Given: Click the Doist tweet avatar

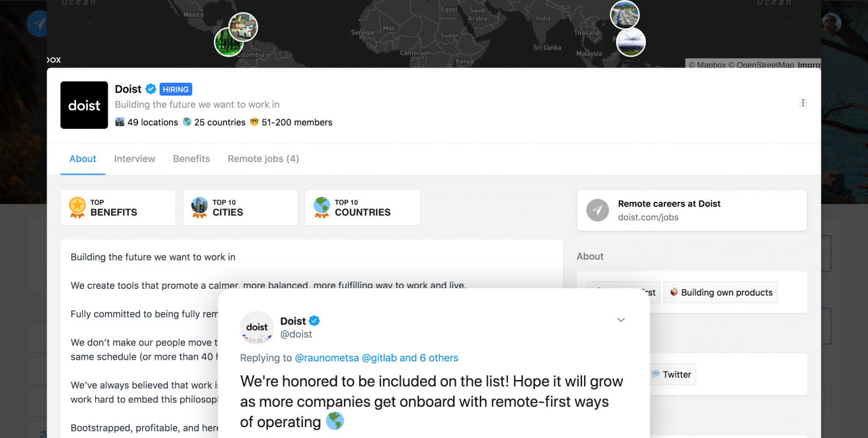Looking at the screenshot, I should (x=257, y=328).
